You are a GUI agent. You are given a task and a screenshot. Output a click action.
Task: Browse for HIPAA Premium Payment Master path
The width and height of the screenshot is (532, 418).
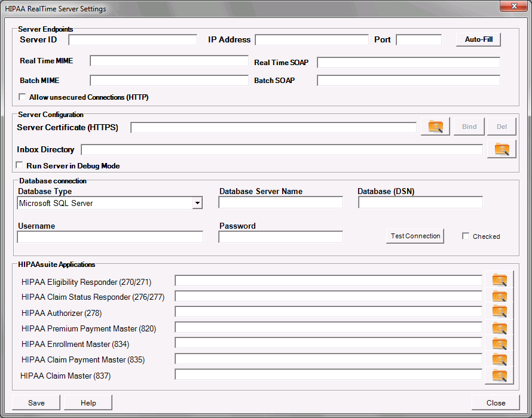pos(499,328)
